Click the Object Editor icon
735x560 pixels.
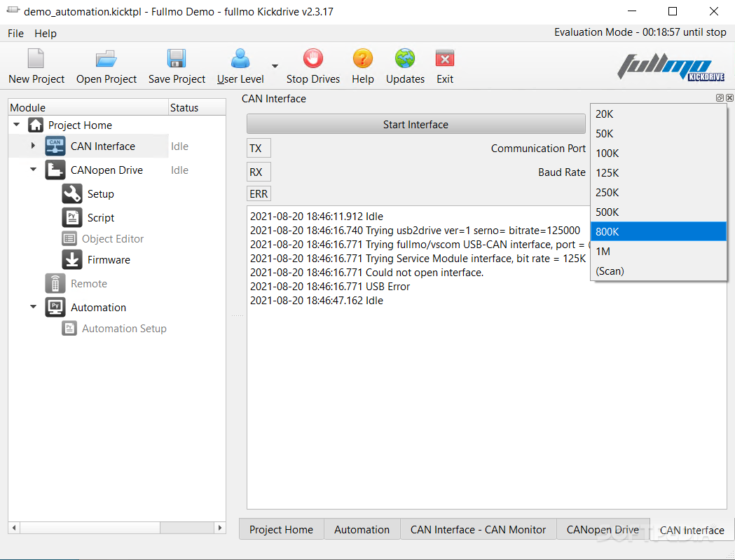pyautogui.click(x=69, y=239)
